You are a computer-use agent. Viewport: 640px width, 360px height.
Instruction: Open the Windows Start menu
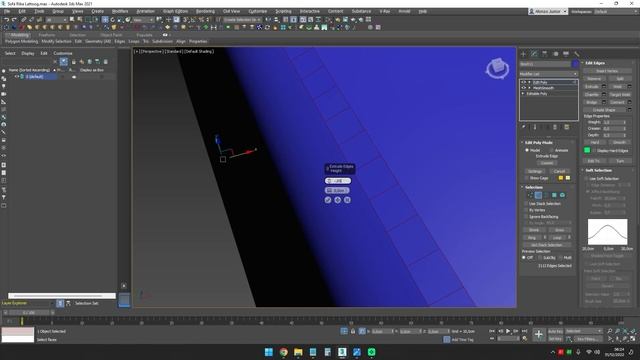point(269,352)
